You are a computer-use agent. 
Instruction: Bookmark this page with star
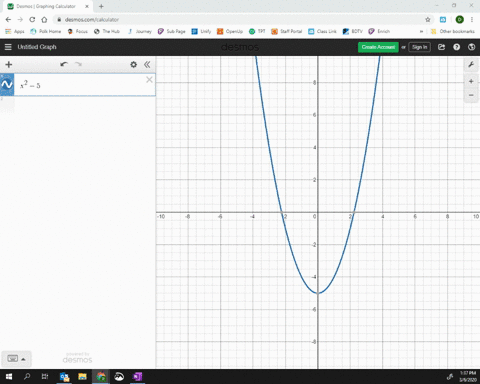428,20
